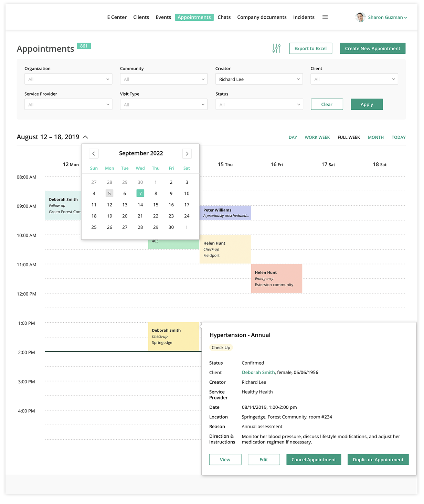This screenshot has height=504, width=424.
Task: Go to next month in date picker
Action: coord(187,153)
